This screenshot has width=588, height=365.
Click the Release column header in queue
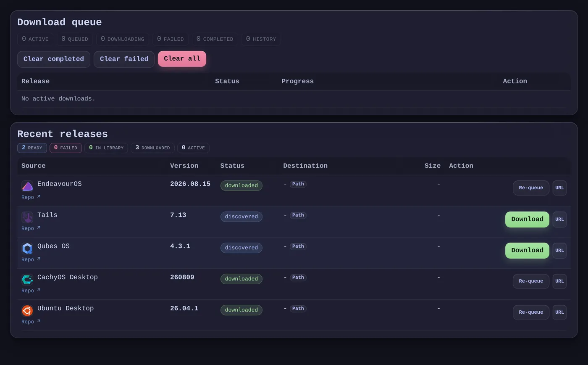(35, 81)
